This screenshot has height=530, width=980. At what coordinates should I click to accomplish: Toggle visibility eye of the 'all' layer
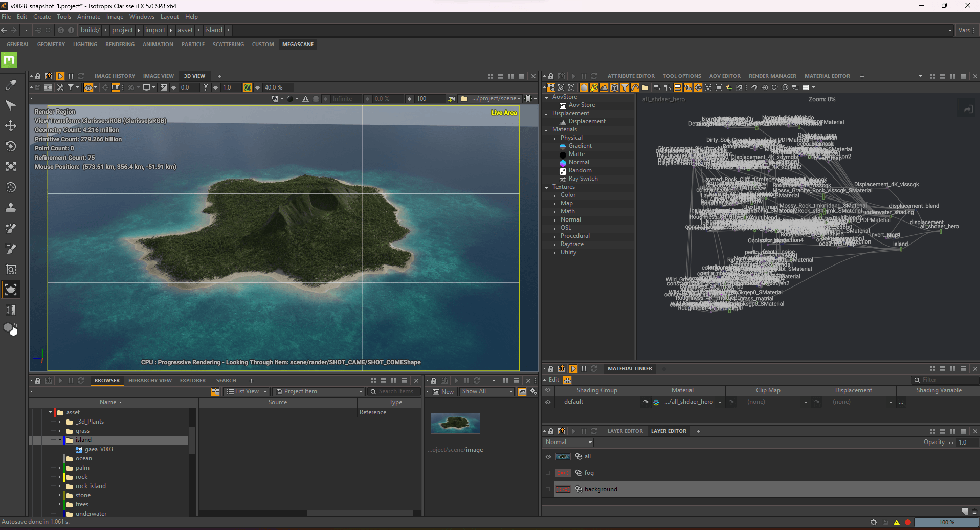coord(548,457)
